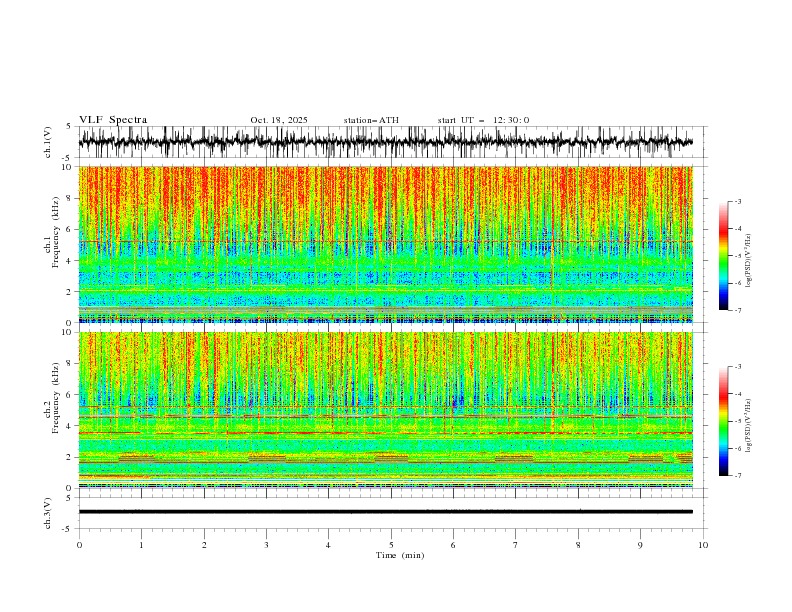Click the time axis tick label '0'

point(79,545)
